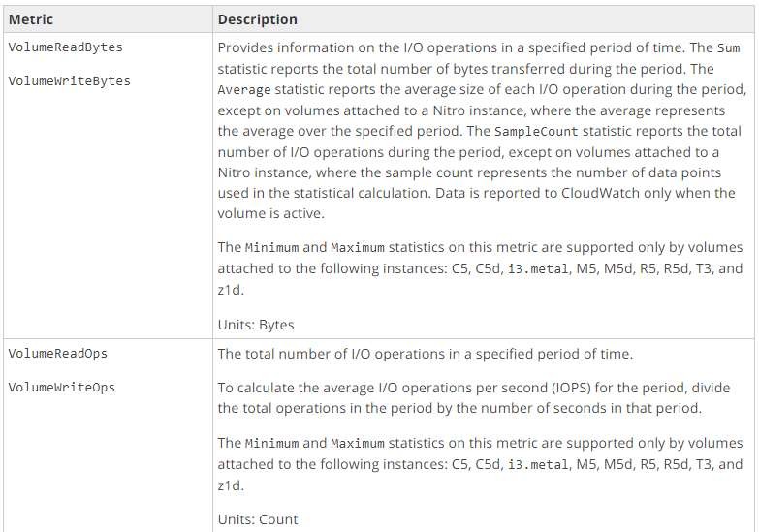Click the Description column header
Viewport: 759px width, 532px height.
coord(258,19)
